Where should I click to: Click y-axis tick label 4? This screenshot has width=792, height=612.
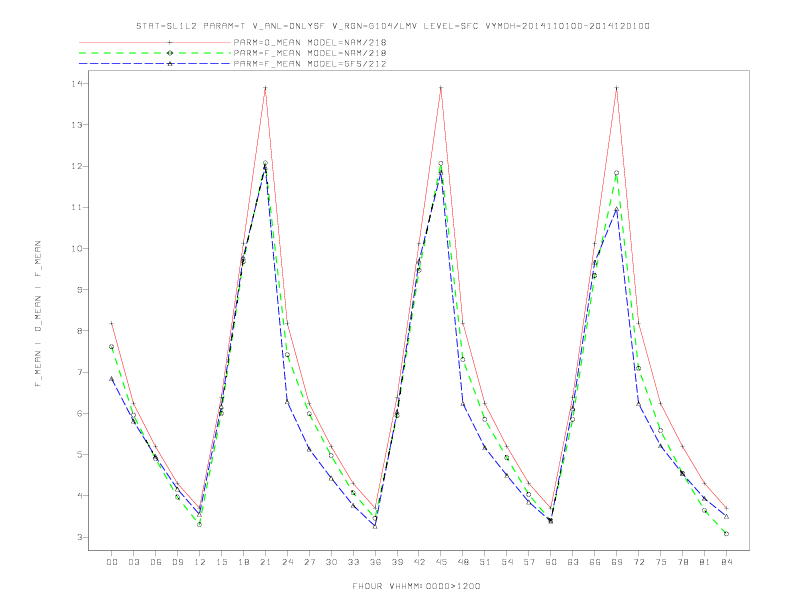click(x=80, y=496)
